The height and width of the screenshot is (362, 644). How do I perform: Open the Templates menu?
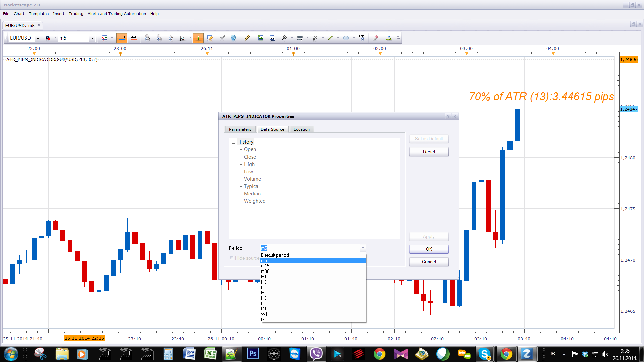pos(39,14)
